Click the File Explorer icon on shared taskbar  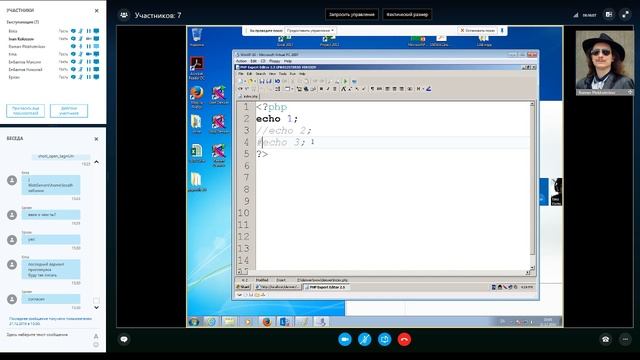pyautogui.click(x=229, y=322)
